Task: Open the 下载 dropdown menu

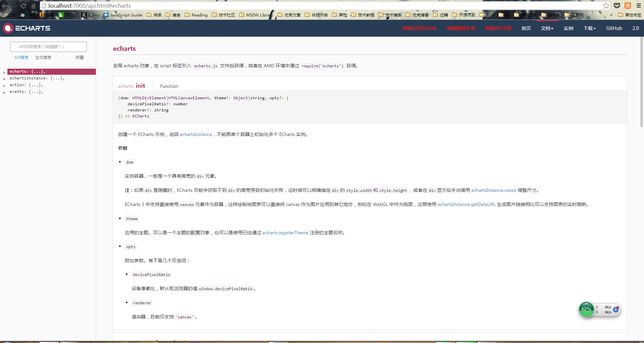Action: tap(590, 28)
